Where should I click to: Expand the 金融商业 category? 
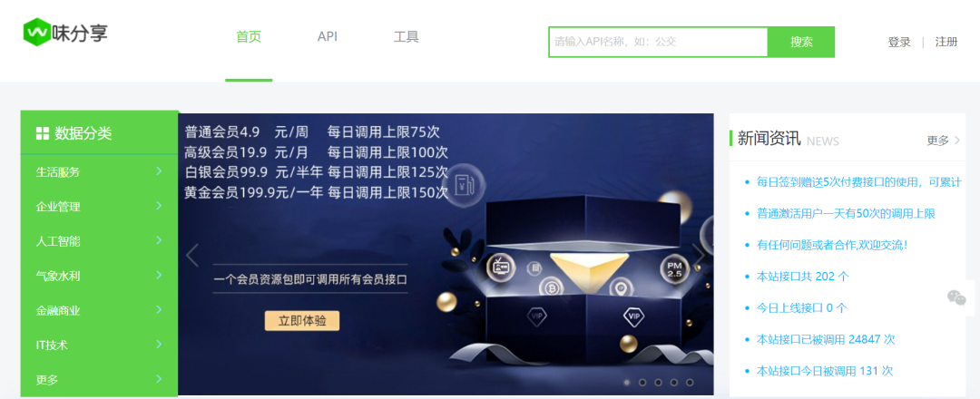tap(100, 310)
